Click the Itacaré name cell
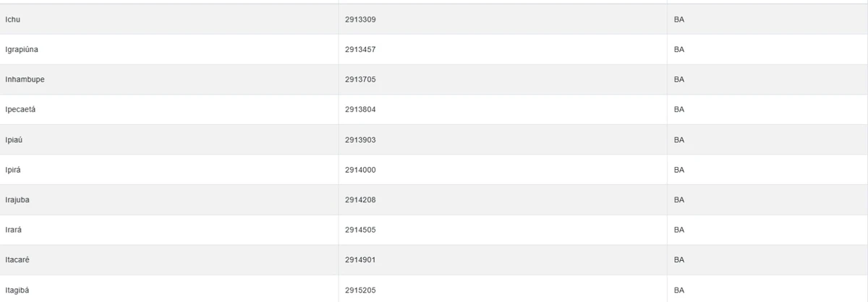The height and width of the screenshot is (302, 868). pos(18,260)
